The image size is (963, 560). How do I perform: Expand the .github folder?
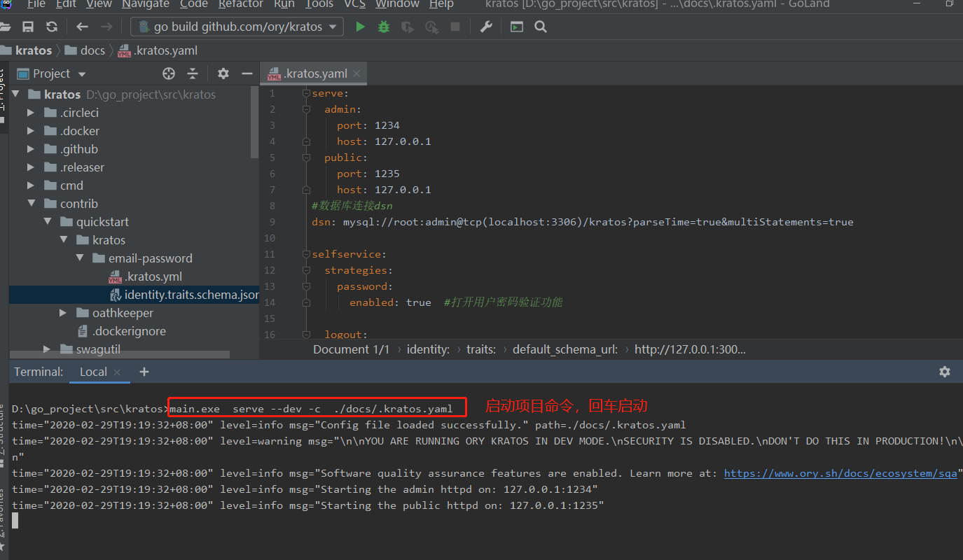click(30, 149)
